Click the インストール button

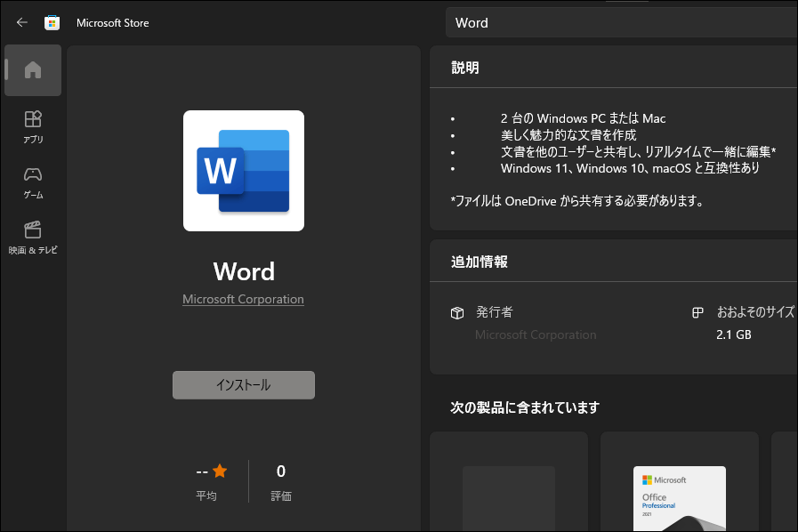[244, 385]
